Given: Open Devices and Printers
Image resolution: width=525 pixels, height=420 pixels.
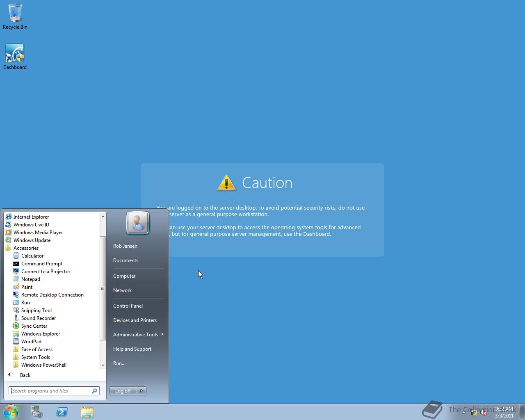Looking at the screenshot, I should point(135,320).
